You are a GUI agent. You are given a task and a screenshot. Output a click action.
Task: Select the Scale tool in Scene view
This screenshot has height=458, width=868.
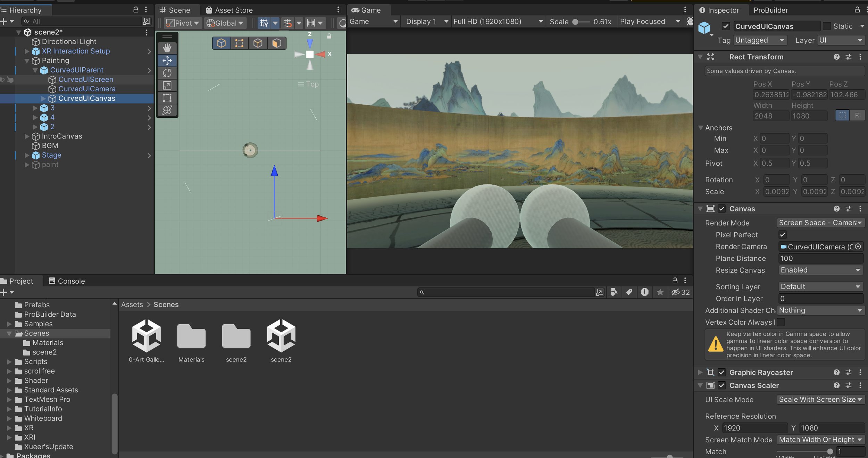pos(167,85)
